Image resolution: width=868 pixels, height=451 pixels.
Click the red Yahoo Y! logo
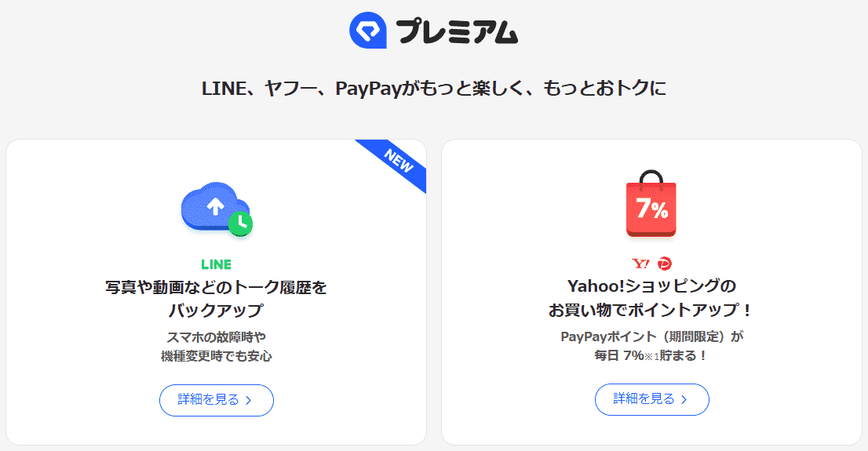click(640, 264)
